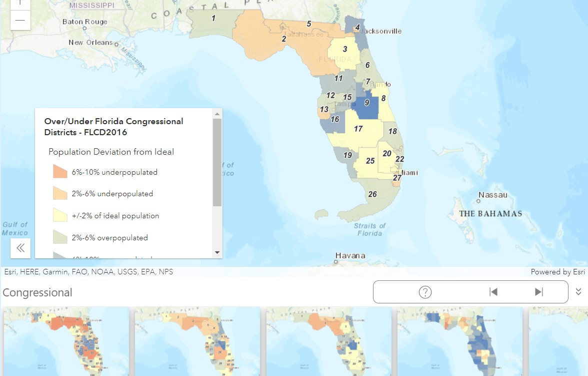The height and width of the screenshot is (376, 588).
Task: Select district 16 on the Florida map
Action: pyautogui.click(x=335, y=120)
